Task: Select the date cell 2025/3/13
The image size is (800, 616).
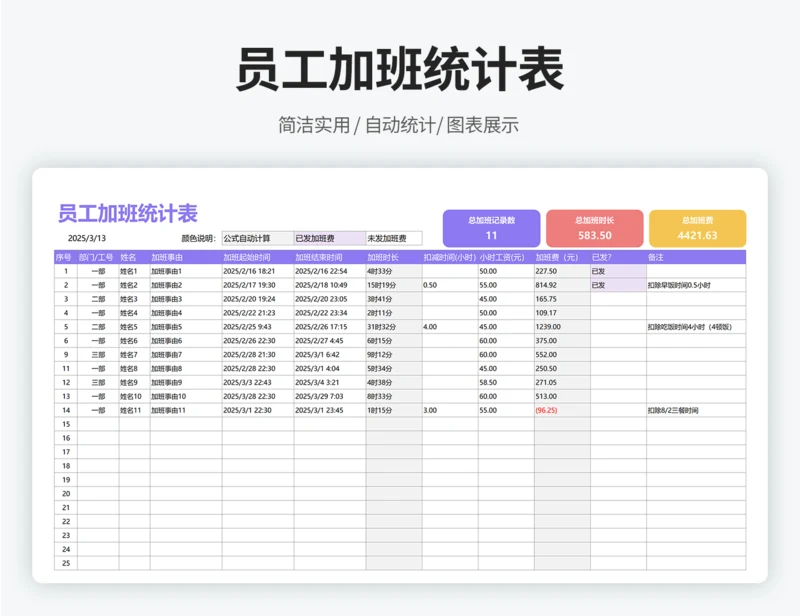Action: point(87,238)
